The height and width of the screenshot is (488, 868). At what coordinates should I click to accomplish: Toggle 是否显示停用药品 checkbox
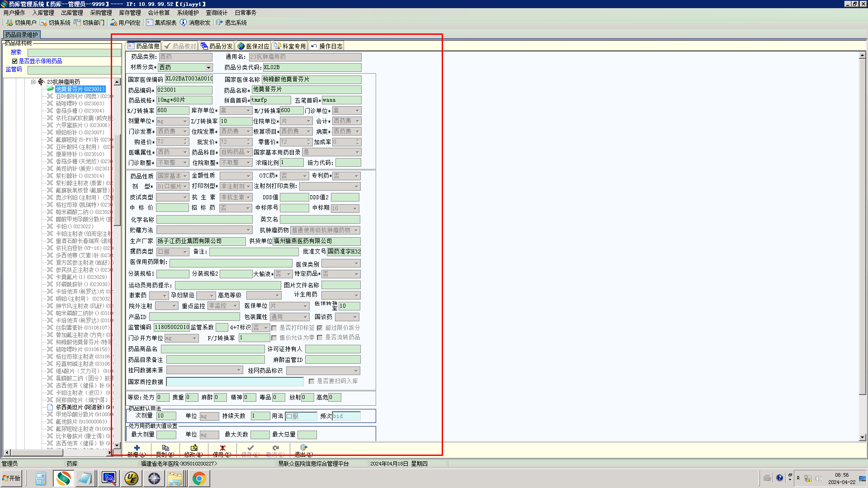click(14, 61)
